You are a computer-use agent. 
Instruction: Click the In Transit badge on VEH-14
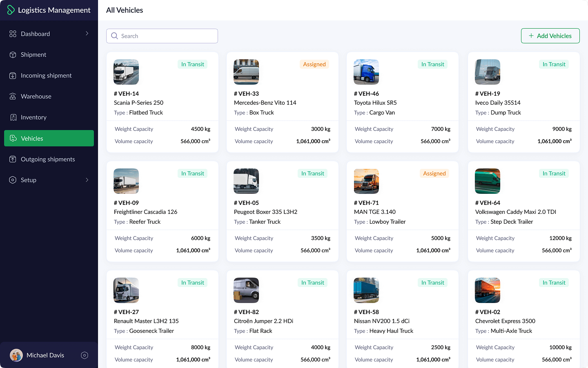(x=193, y=64)
